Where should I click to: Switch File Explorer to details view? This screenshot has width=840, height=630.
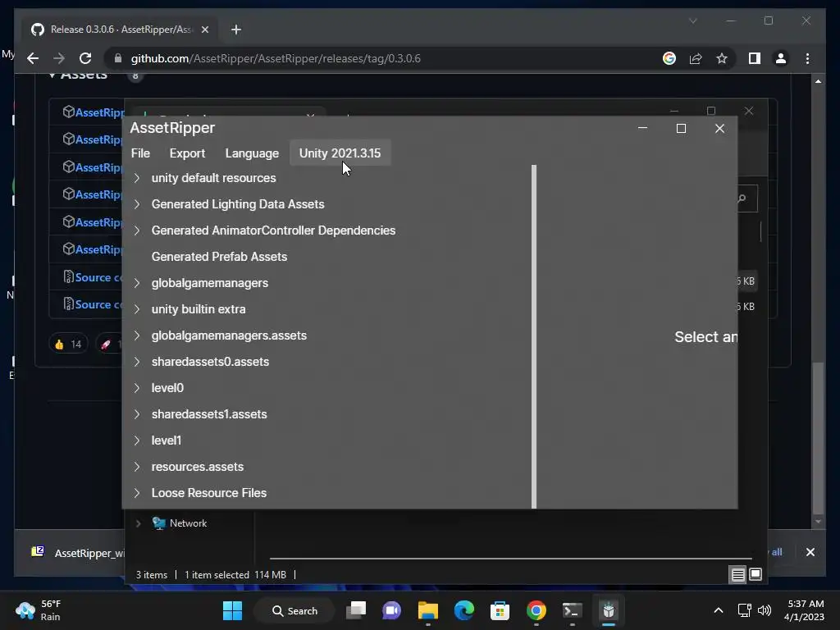(x=737, y=575)
